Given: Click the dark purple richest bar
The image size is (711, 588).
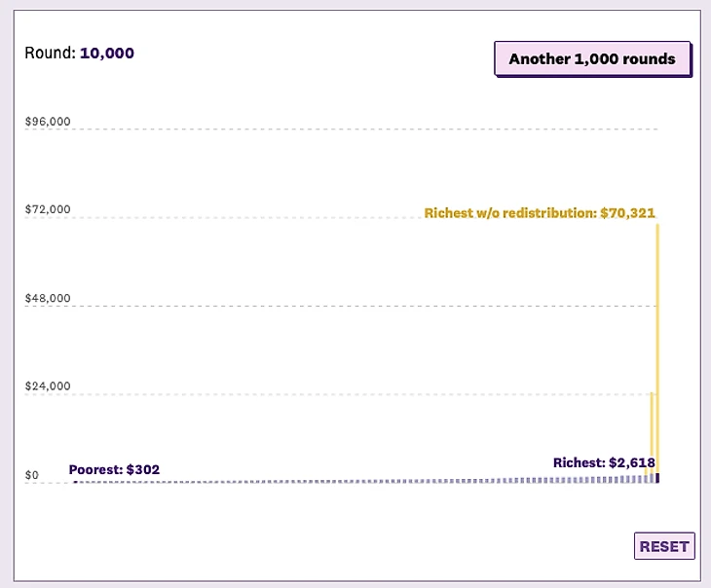Looking at the screenshot, I should click(658, 478).
